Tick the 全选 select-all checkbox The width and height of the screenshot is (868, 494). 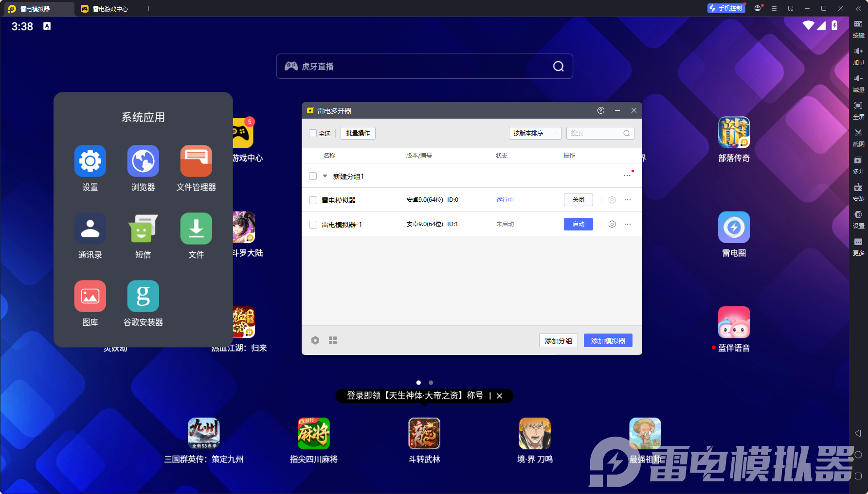(x=313, y=133)
